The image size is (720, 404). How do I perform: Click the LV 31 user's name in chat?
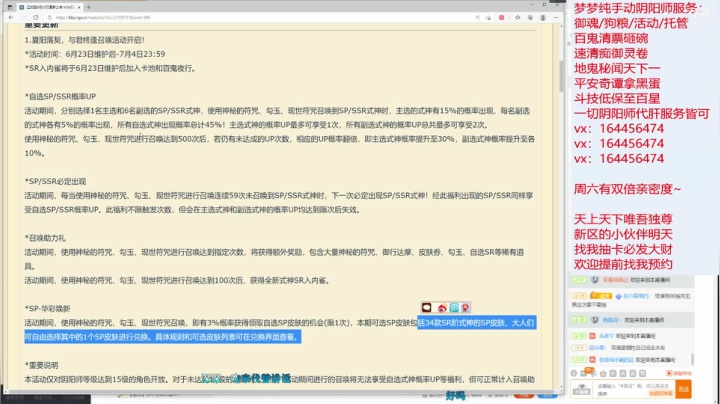[616, 360]
